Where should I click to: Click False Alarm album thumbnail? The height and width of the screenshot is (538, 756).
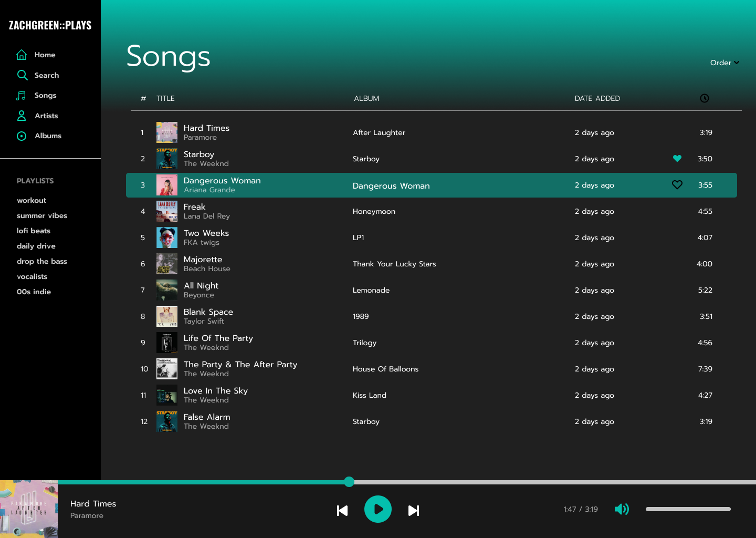pyautogui.click(x=167, y=421)
